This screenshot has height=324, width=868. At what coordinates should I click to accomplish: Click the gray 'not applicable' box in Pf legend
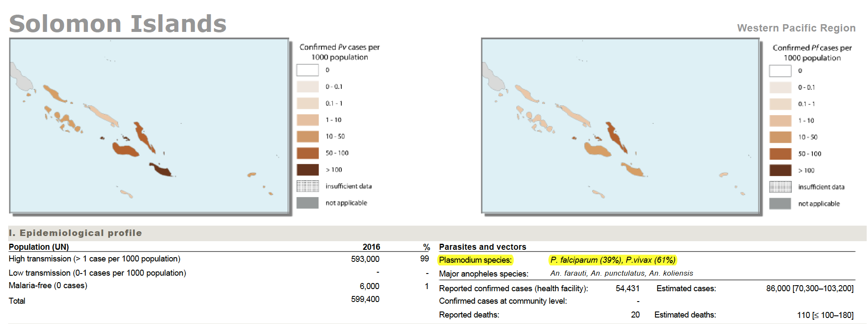[780, 204]
